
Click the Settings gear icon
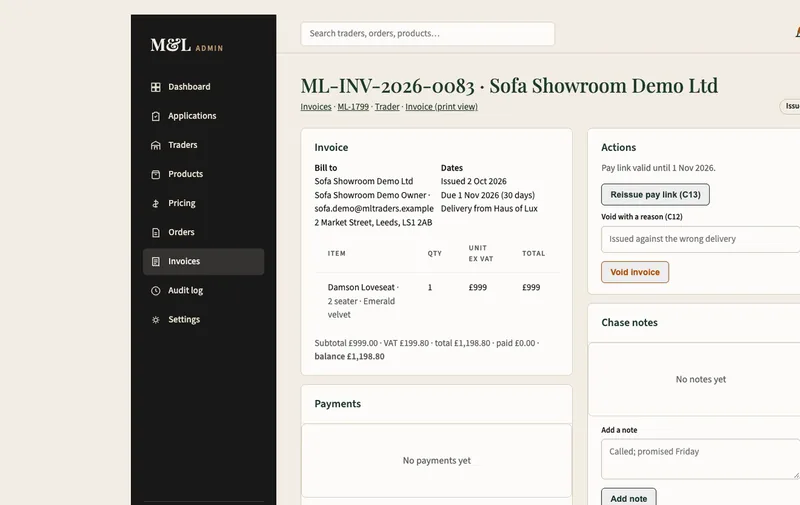[156, 320]
